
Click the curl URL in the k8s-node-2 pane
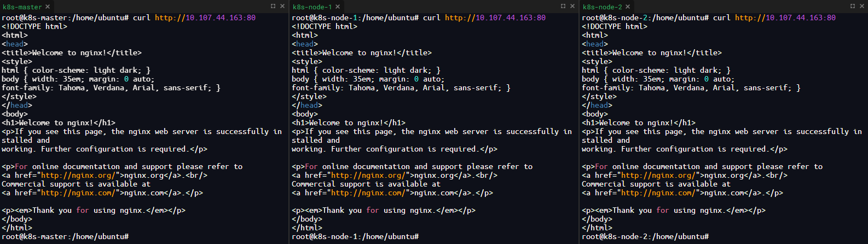(x=785, y=18)
